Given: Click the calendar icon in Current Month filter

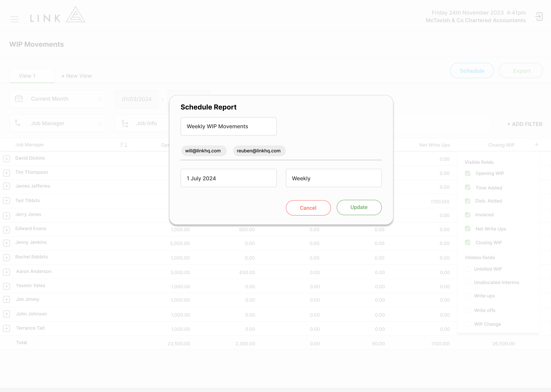Looking at the screenshot, I should click(19, 99).
